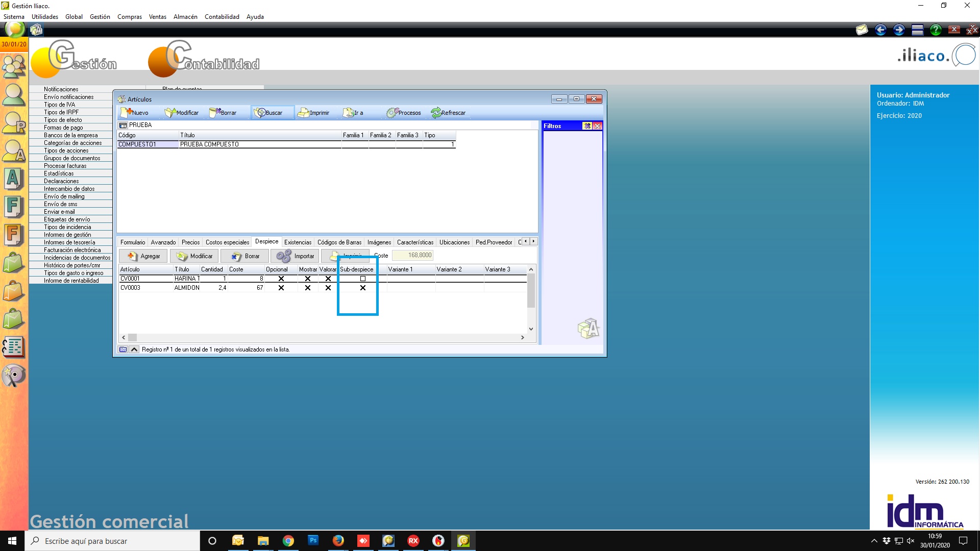This screenshot has width=980, height=551.
Task: Toggle Mostrar mark for CV0003 row
Action: [308, 288]
